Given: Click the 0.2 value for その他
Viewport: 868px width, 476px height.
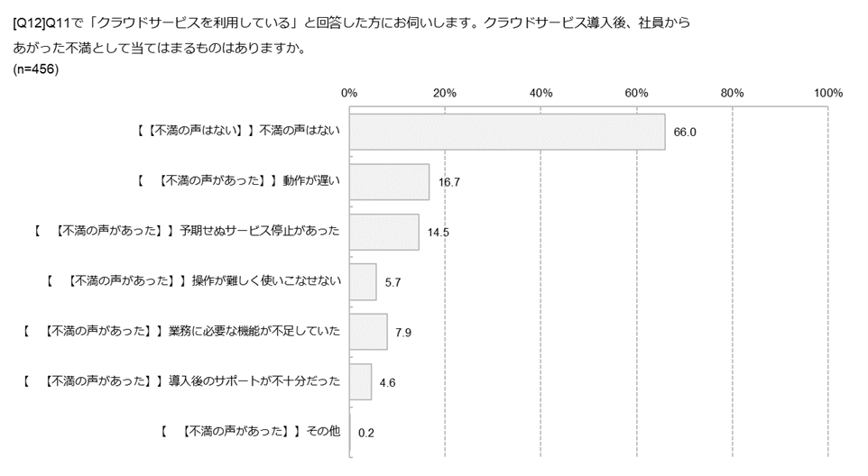Looking at the screenshot, I should 366,432.
